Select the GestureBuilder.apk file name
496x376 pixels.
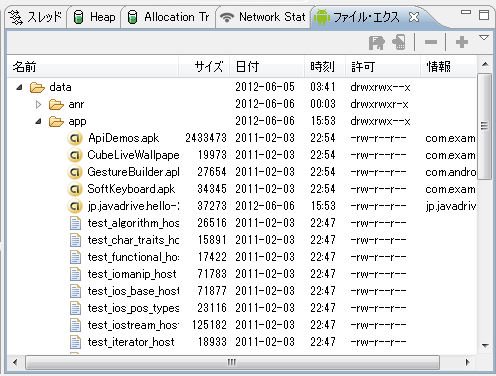click(x=133, y=172)
